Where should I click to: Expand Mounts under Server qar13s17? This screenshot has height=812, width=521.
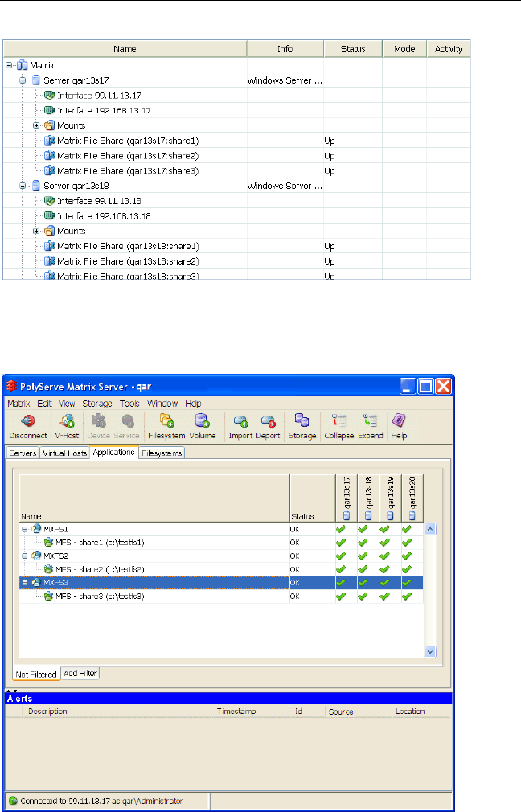35,125
